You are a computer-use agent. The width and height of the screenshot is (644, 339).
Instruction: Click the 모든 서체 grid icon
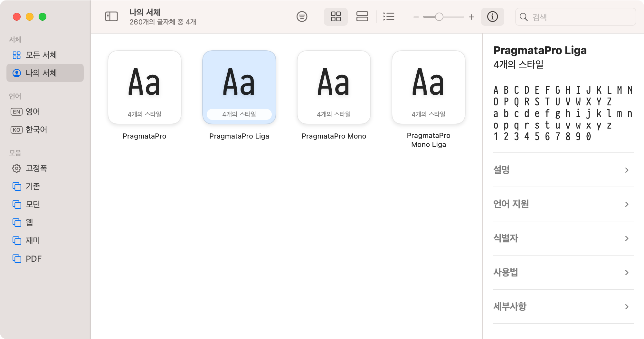[16, 55]
